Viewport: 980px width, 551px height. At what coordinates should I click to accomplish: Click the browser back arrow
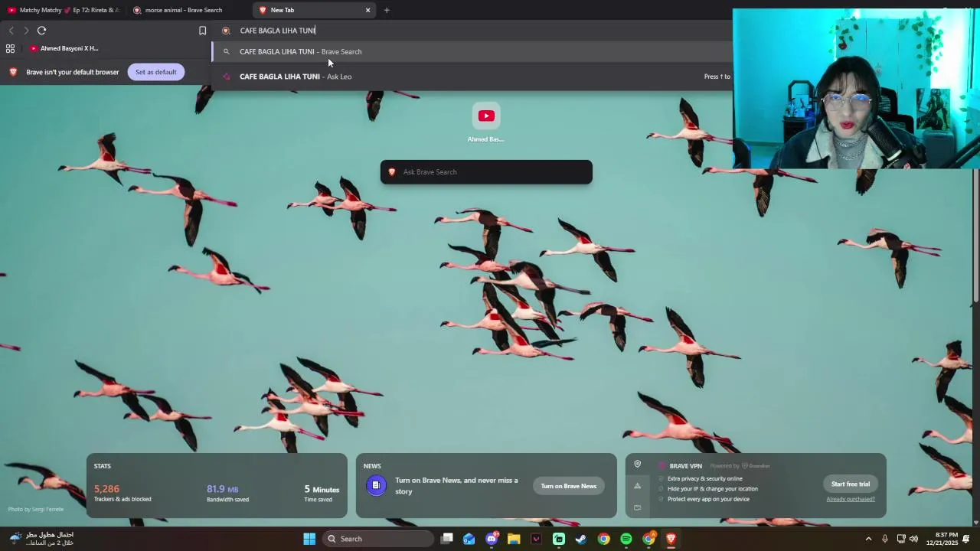(x=11, y=31)
